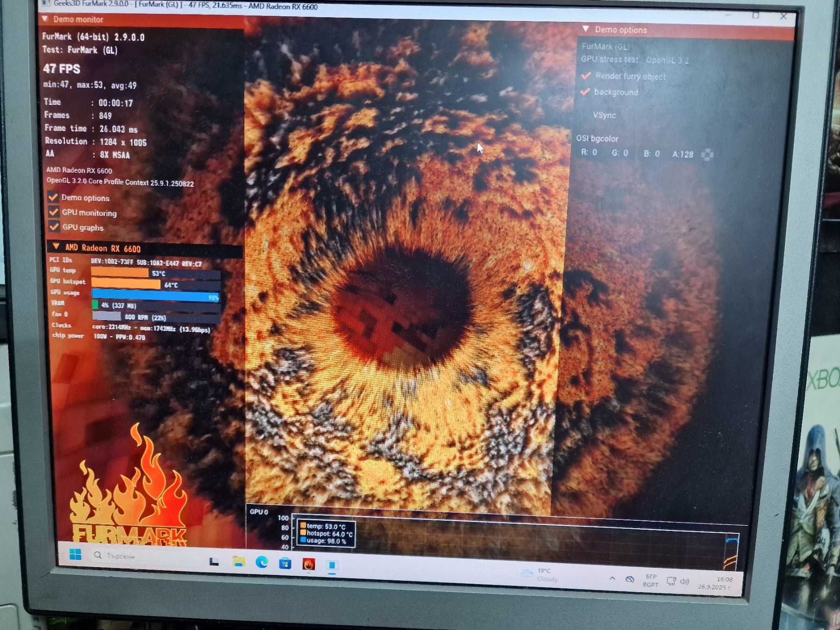The image size is (840, 630).
Task: Toggle the Demo options checkbox
Action: (53, 197)
